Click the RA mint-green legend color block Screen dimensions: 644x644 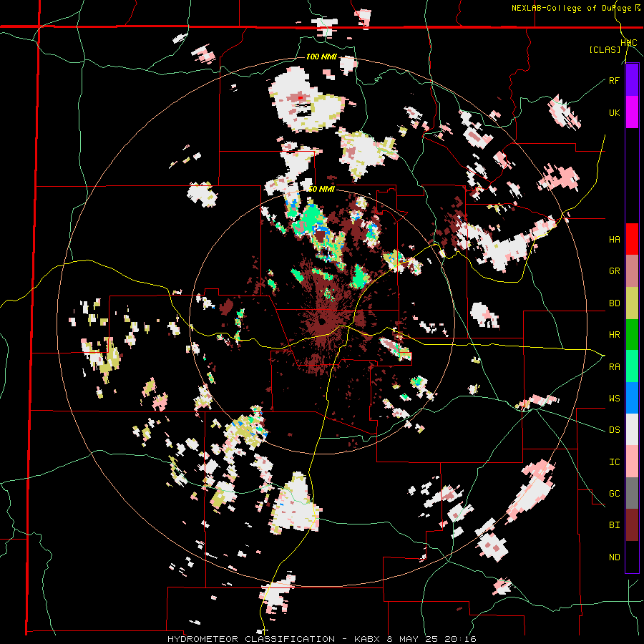(x=632, y=366)
